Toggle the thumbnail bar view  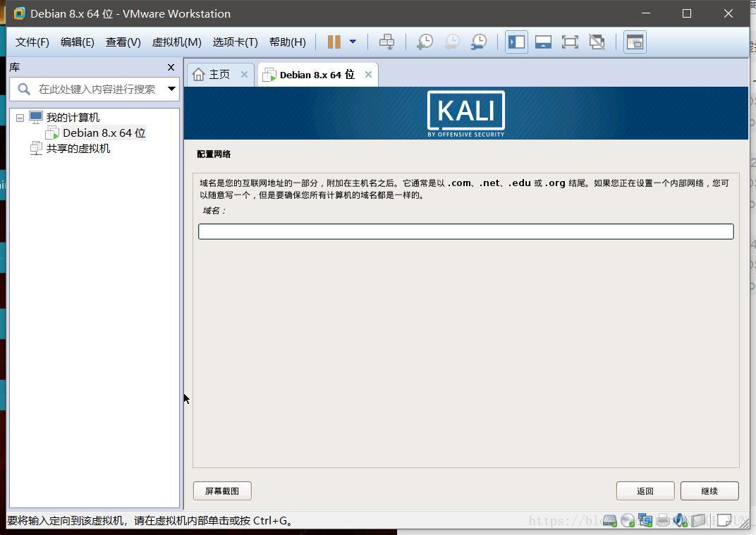[543, 42]
